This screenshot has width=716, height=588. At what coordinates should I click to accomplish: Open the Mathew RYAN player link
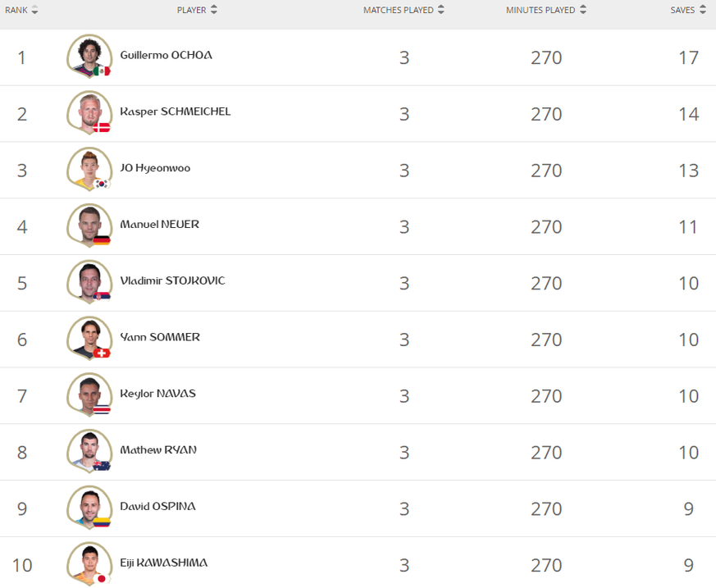158,450
